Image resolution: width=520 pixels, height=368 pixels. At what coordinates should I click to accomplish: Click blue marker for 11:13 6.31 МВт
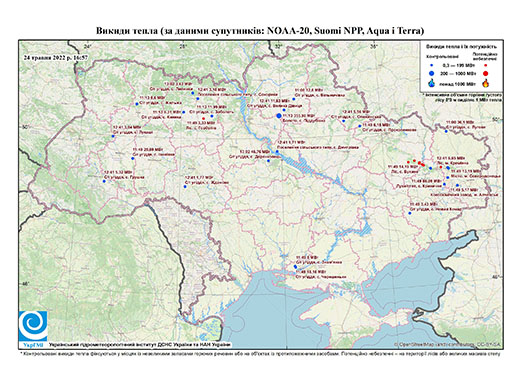(183, 112)
